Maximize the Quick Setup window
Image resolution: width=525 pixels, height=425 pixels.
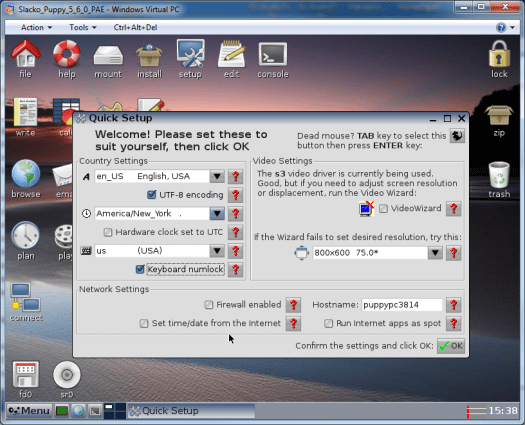tap(447, 118)
